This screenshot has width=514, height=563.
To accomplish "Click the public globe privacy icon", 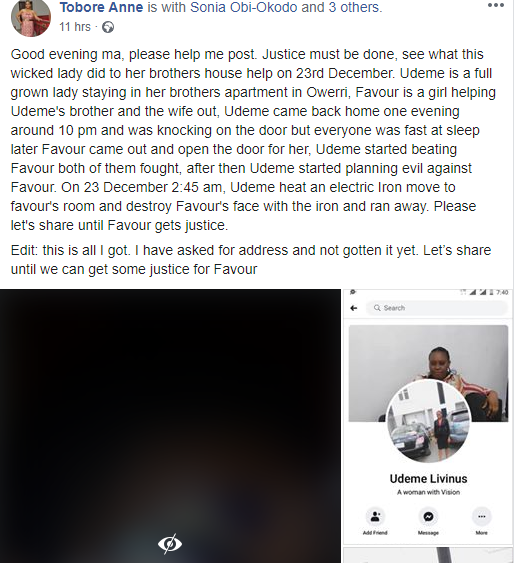I will click(108, 27).
